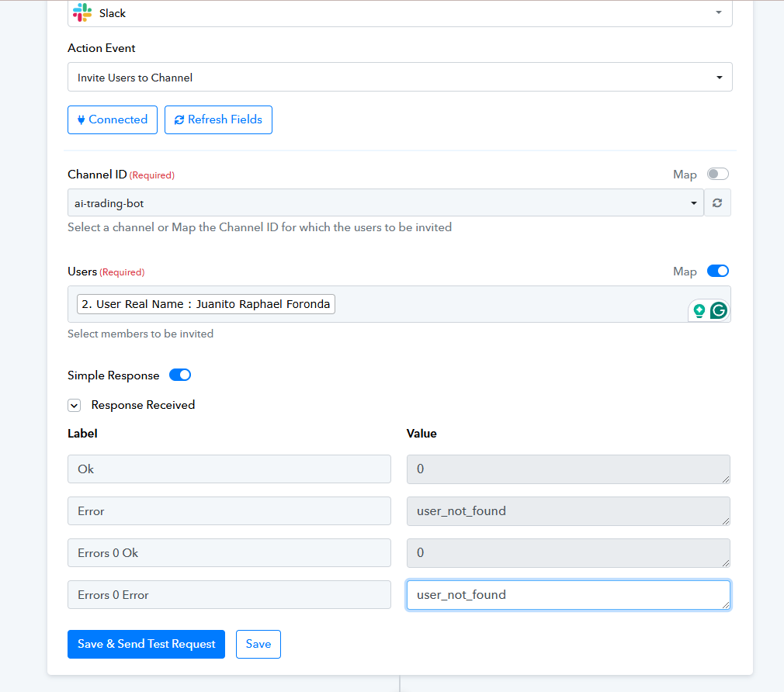Click the Error value user_not_found box
The image size is (784, 692).
click(x=568, y=511)
